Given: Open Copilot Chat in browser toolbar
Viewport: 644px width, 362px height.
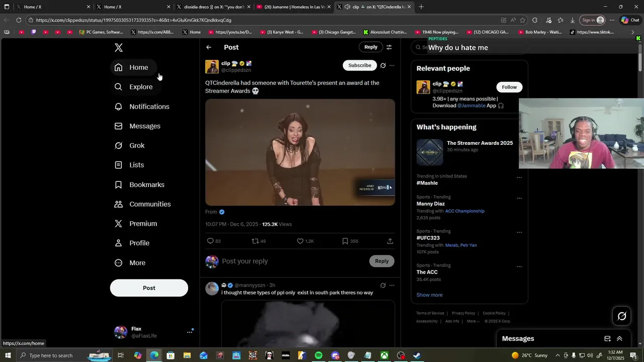Looking at the screenshot, I should [631, 20].
